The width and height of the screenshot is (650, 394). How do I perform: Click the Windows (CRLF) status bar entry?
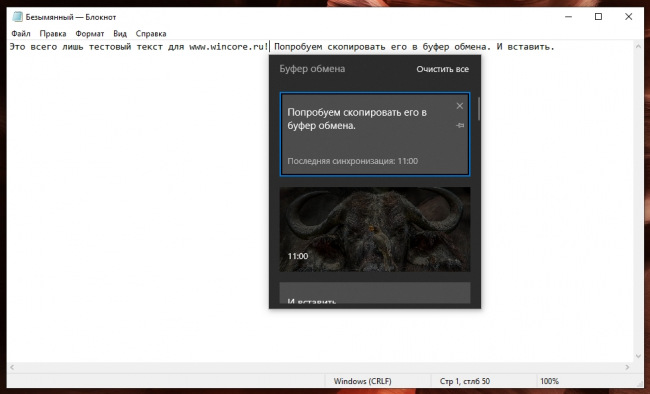tap(362, 381)
